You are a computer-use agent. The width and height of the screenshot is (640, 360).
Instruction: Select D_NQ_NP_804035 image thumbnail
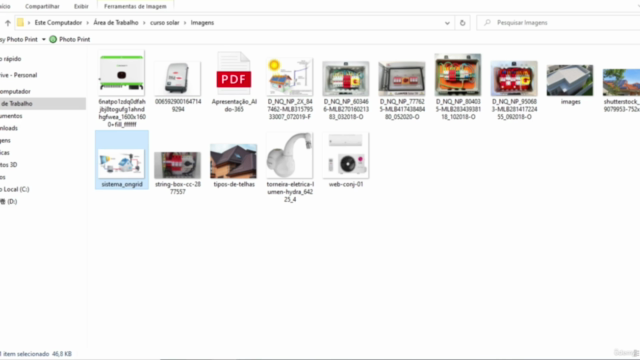458,75
